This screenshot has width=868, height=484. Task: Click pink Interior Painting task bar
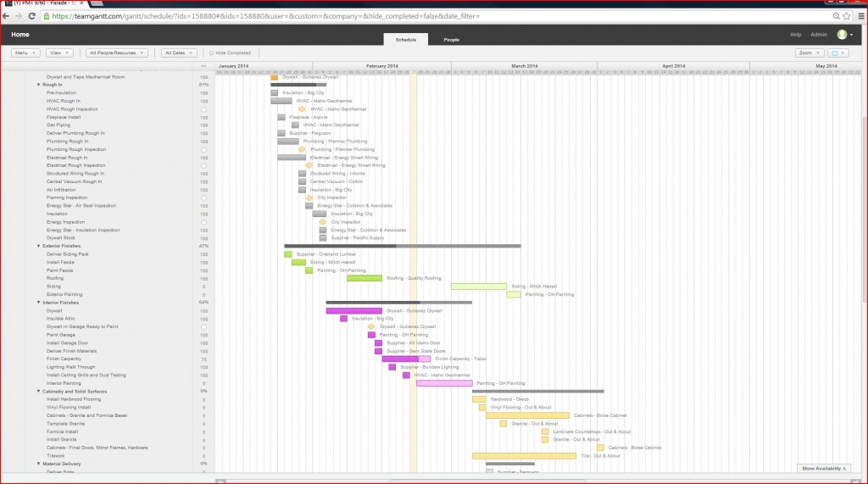click(x=444, y=383)
